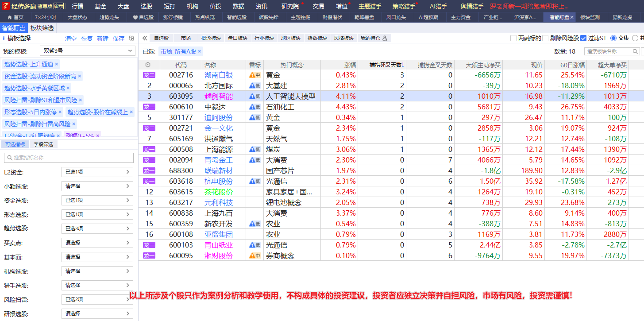Open the 我的模板 双紫3号 dropdown
The height and width of the screenshot is (321, 644).
(x=87, y=51)
